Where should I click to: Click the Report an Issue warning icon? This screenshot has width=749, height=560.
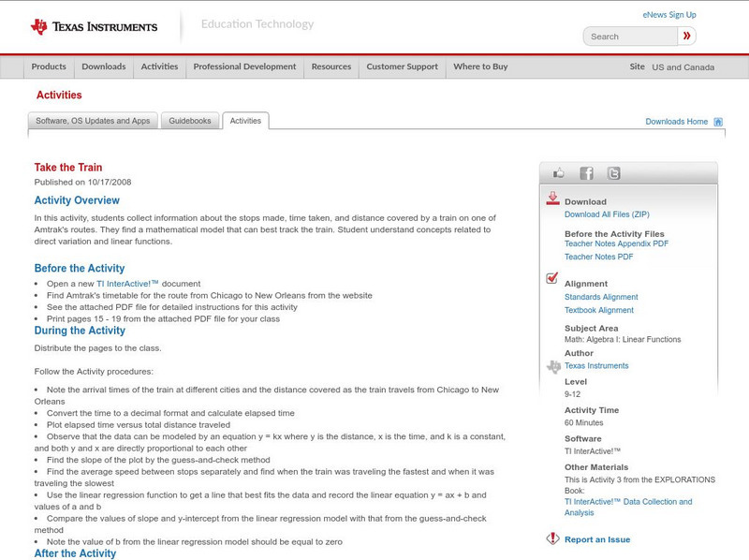552,538
